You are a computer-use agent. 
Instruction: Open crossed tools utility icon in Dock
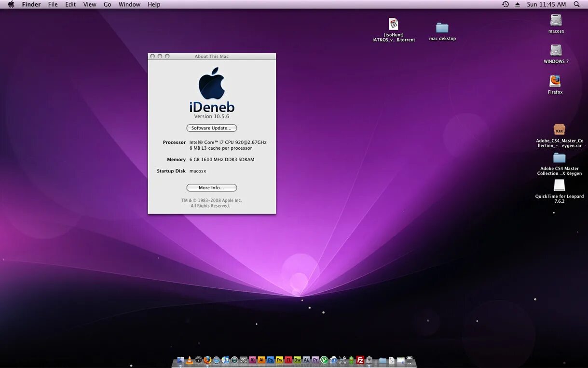342,360
